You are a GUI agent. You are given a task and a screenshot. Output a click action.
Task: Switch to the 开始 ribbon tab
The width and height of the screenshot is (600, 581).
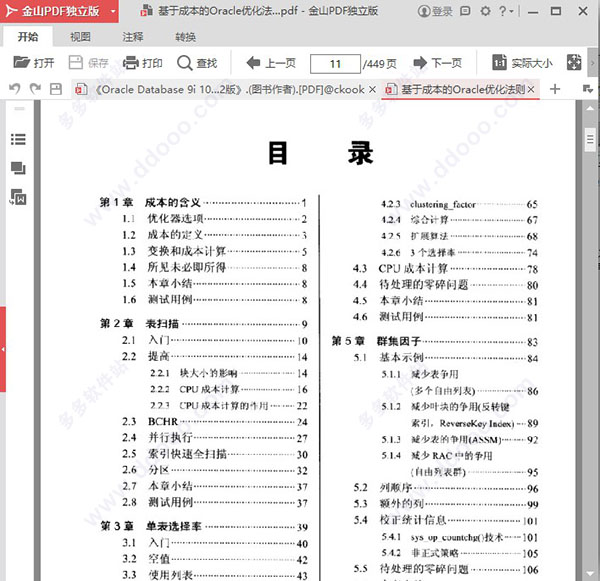[x=28, y=37]
